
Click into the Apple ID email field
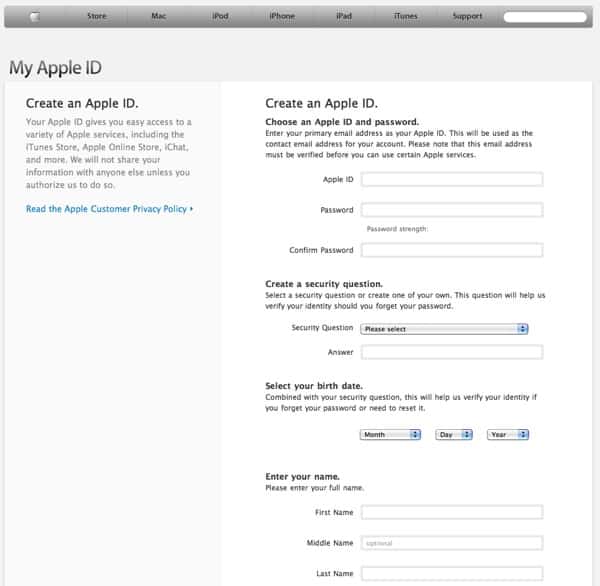pyautogui.click(x=452, y=180)
